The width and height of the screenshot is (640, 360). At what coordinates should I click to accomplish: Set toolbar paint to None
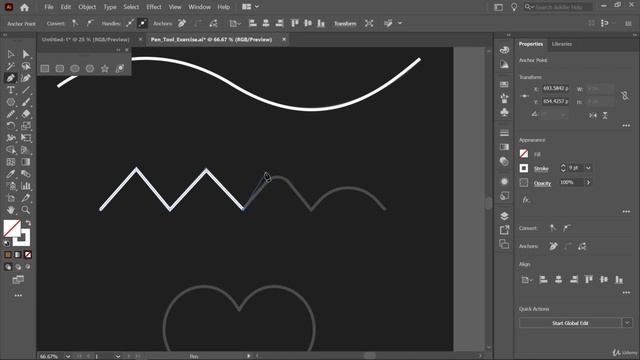[28, 255]
